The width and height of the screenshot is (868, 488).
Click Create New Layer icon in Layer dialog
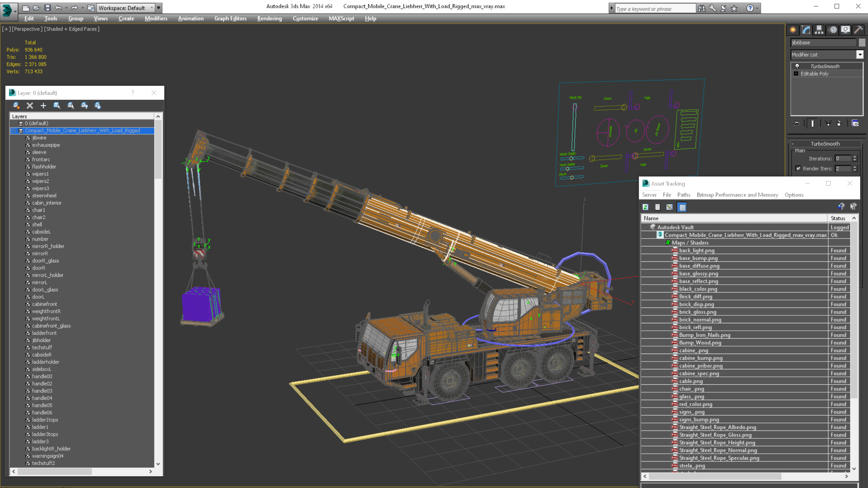(x=16, y=106)
